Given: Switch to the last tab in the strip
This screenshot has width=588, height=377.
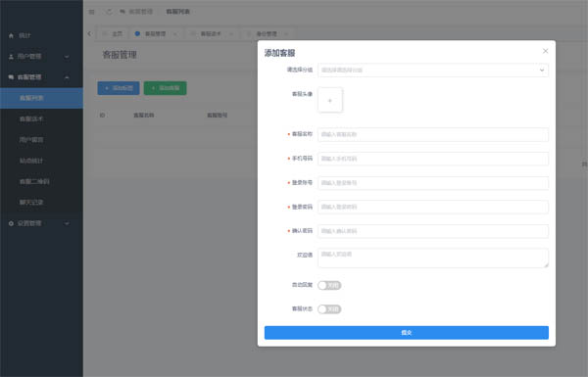Looking at the screenshot, I should pyautogui.click(x=267, y=33).
